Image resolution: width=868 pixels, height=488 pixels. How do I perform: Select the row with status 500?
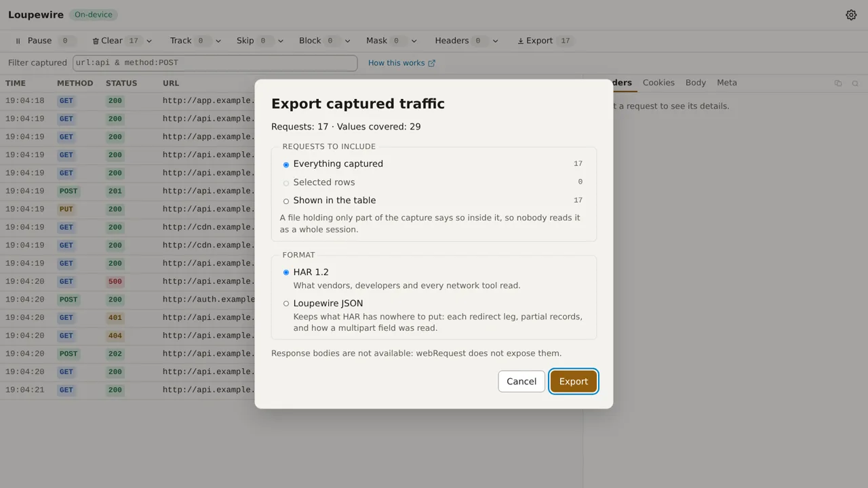pos(292,281)
